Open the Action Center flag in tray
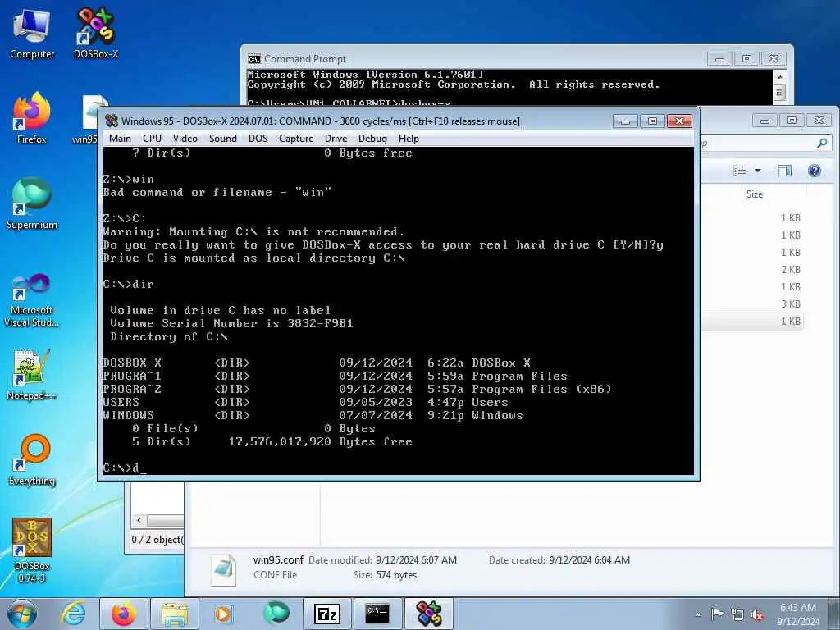The height and width of the screenshot is (630, 840). (x=716, y=614)
